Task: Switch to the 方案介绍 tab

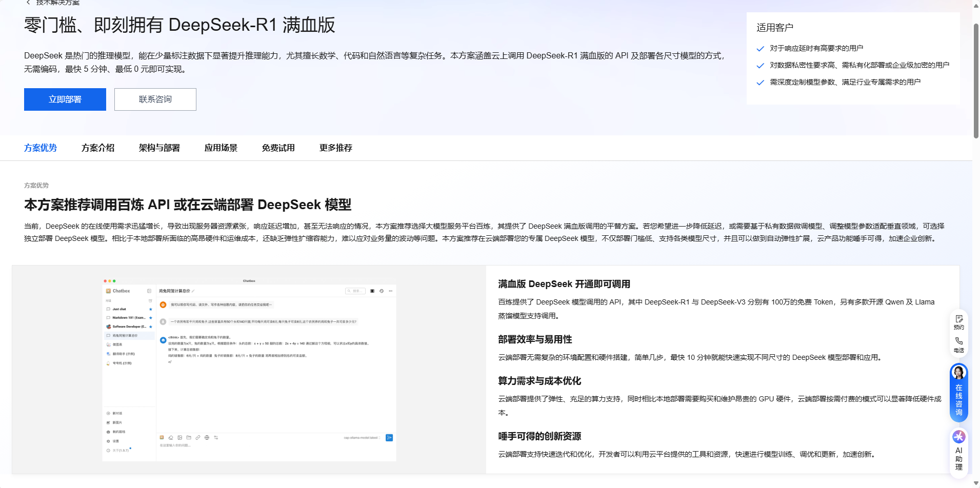Action: (x=98, y=148)
